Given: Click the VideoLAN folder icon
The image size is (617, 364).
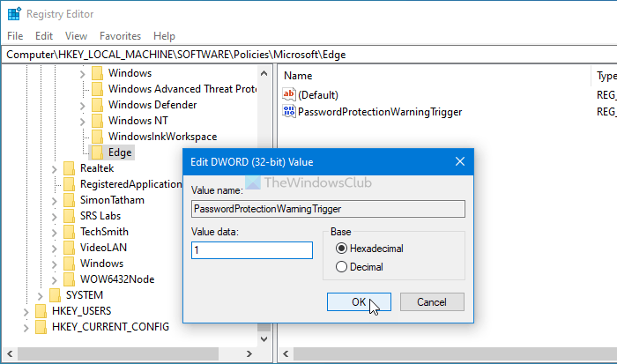Looking at the screenshot, I should point(69,248).
